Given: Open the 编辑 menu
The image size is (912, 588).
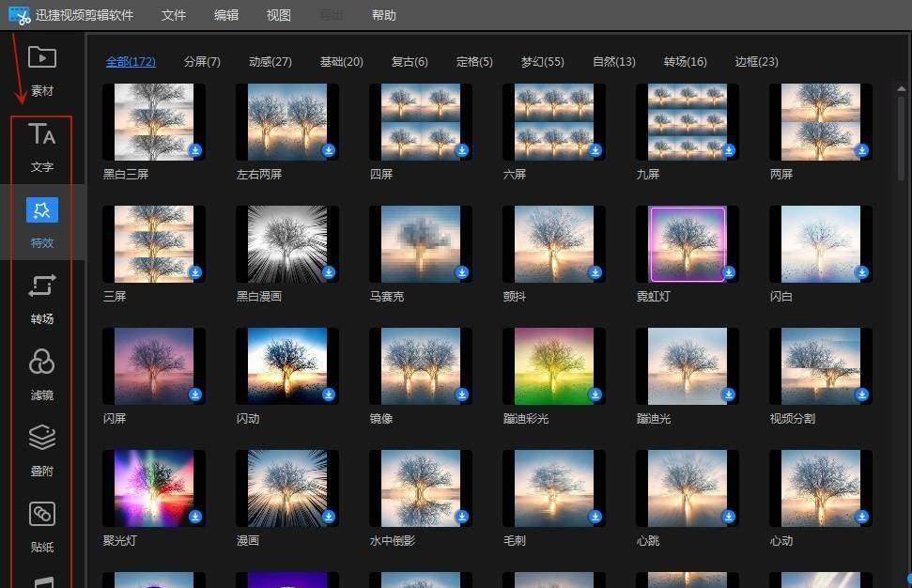Looking at the screenshot, I should pyautogui.click(x=226, y=15).
